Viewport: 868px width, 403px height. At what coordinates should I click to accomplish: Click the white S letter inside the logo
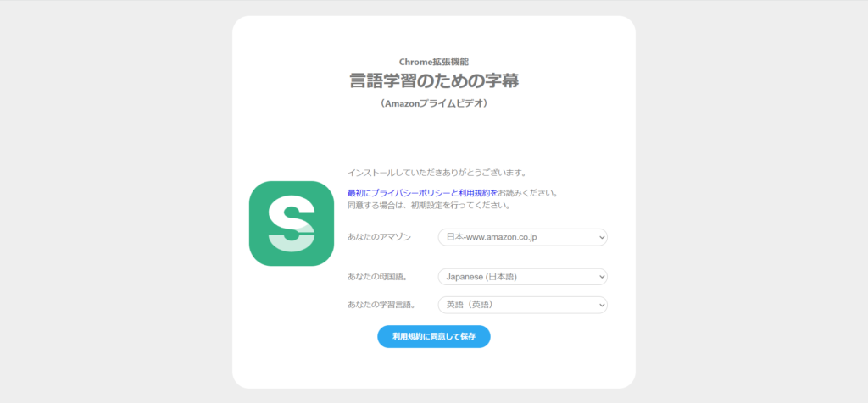tap(292, 224)
